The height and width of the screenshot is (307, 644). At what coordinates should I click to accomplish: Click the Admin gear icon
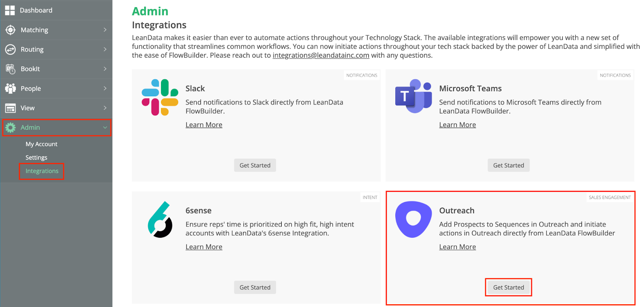10,127
